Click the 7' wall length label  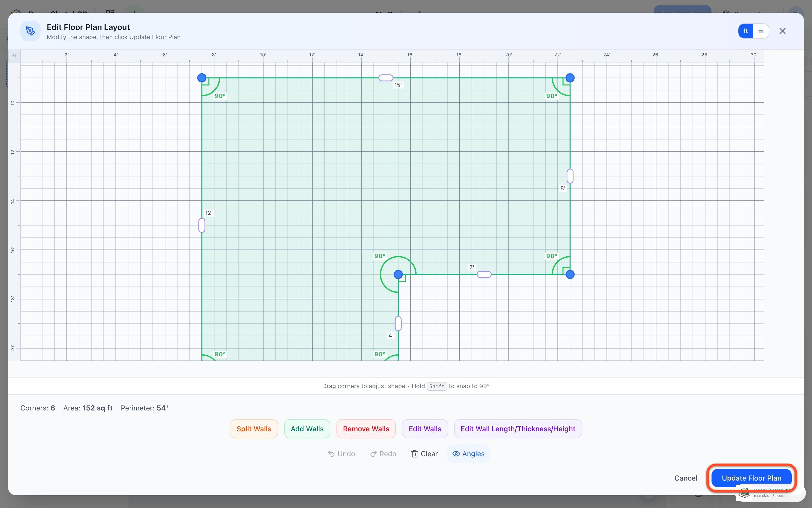tap(472, 267)
